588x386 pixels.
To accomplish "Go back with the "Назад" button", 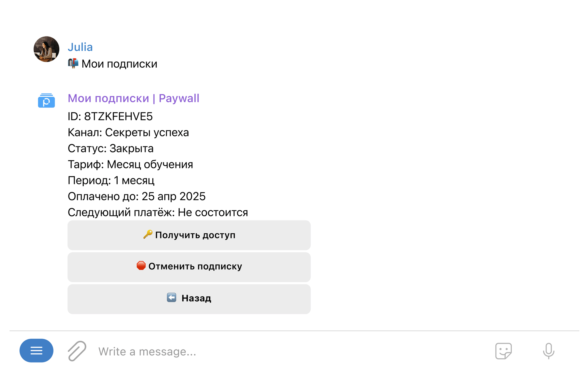I will [x=189, y=299].
